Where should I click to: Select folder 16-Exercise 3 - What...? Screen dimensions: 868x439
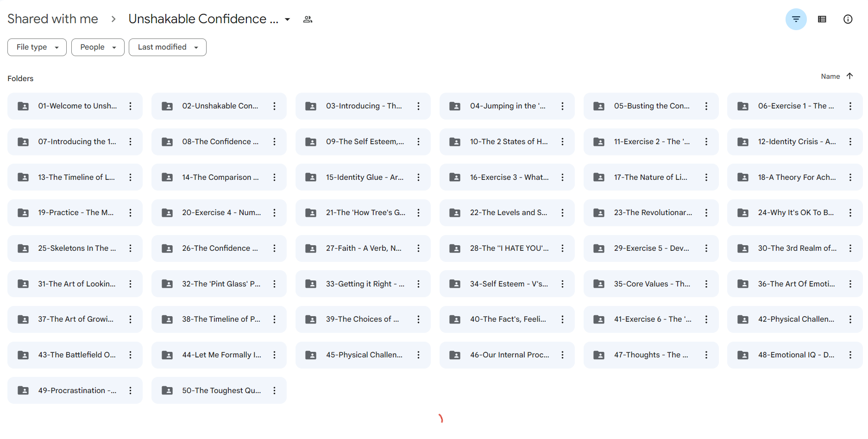point(507,177)
